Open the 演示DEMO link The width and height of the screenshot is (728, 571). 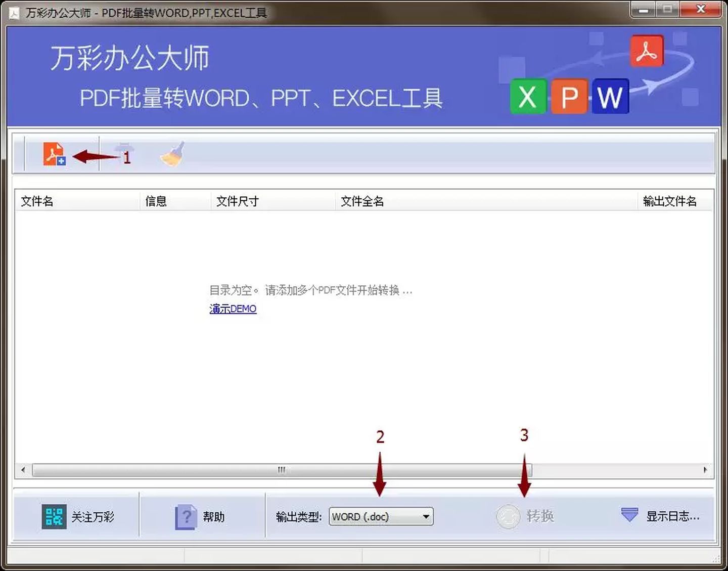coord(233,309)
